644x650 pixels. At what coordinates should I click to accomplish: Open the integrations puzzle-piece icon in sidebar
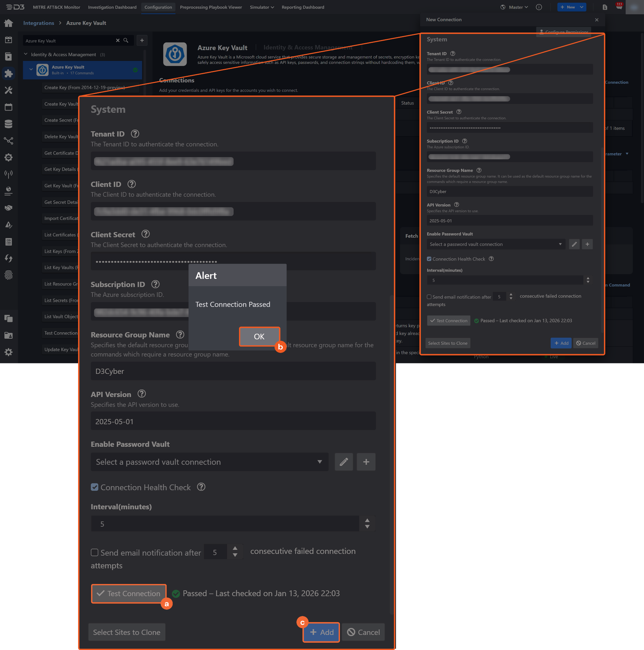[9, 73]
